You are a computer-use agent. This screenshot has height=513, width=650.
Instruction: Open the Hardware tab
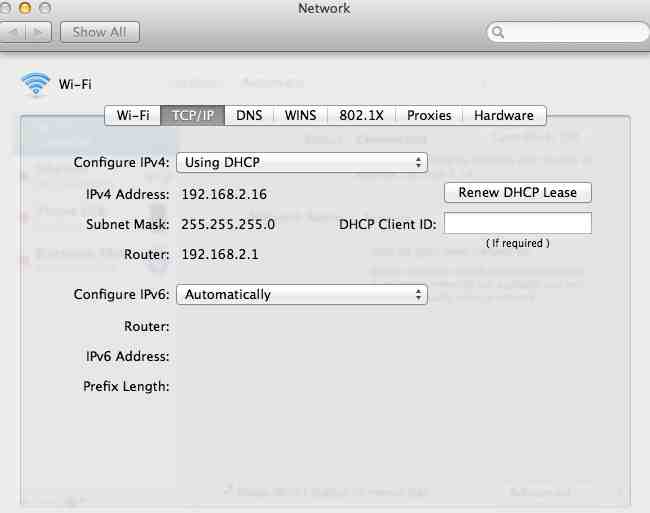point(504,115)
